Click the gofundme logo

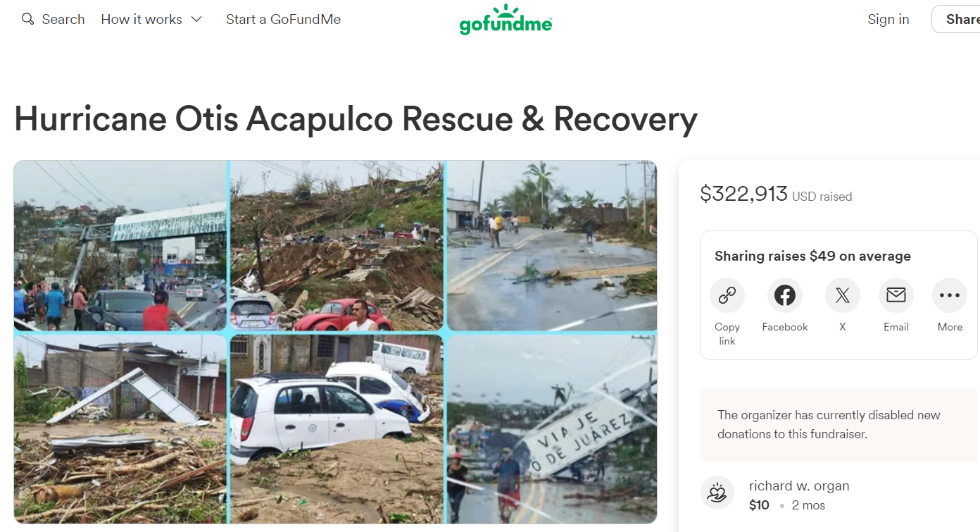tap(505, 20)
